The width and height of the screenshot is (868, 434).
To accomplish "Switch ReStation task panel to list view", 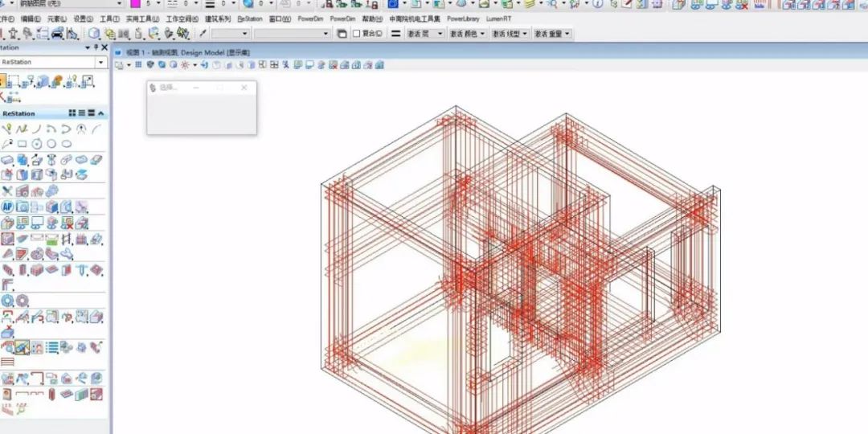I will tap(81, 113).
